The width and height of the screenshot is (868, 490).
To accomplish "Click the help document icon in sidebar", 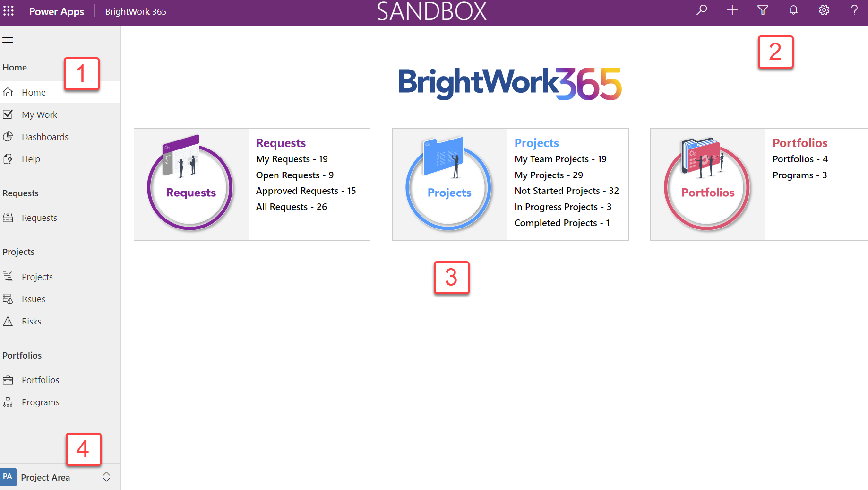I will click(x=8, y=158).
